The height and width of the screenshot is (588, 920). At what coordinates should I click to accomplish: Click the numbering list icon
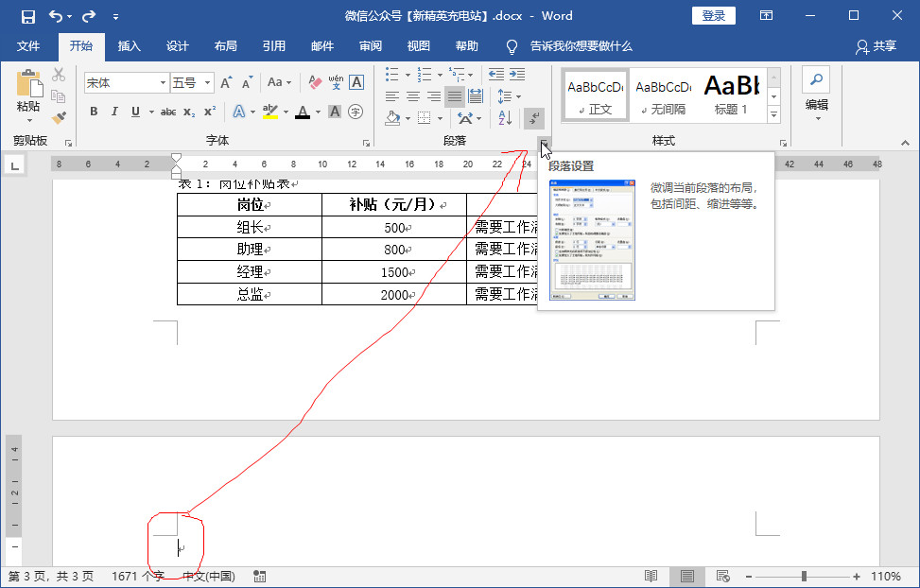pyautogui.click(x=425, y=74)
